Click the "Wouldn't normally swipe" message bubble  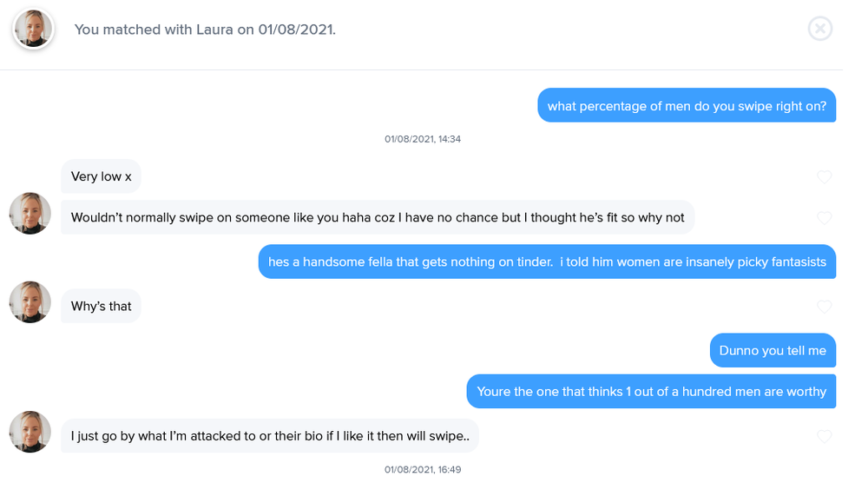(x=378, y=217)
